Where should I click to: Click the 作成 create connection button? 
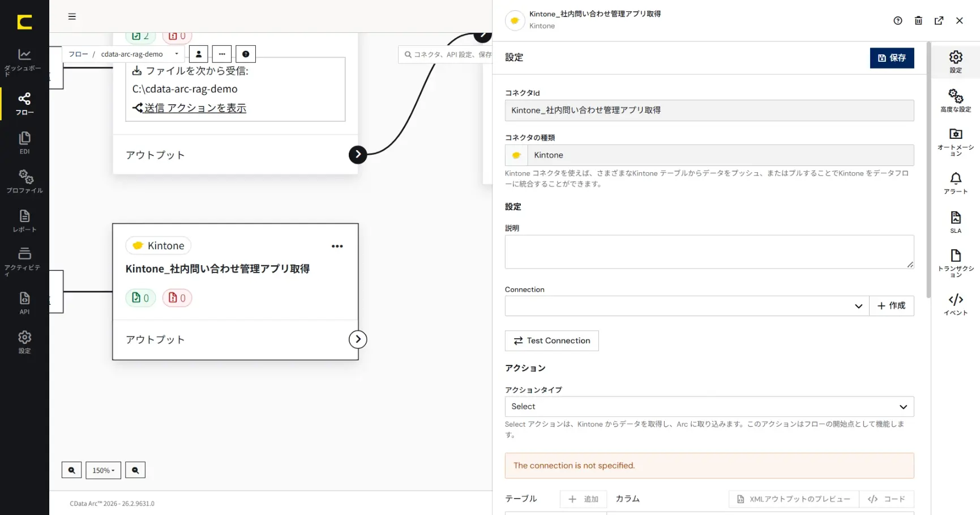point(892,306)
